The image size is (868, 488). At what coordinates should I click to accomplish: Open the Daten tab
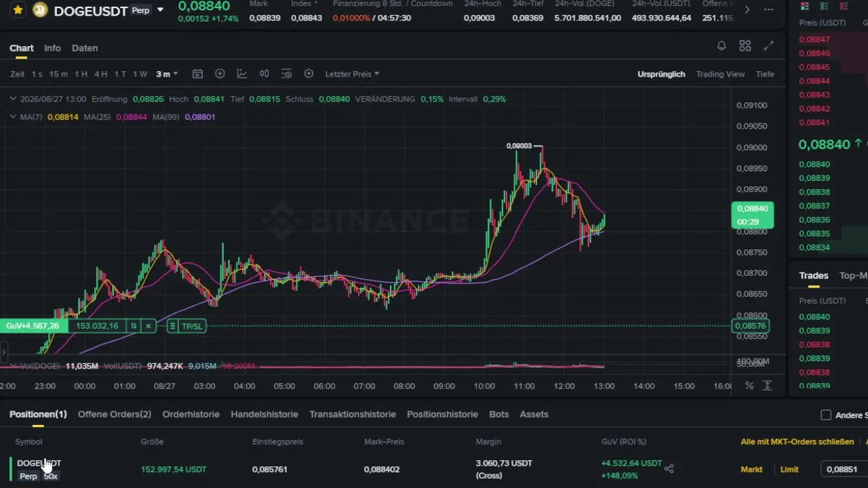85,48
